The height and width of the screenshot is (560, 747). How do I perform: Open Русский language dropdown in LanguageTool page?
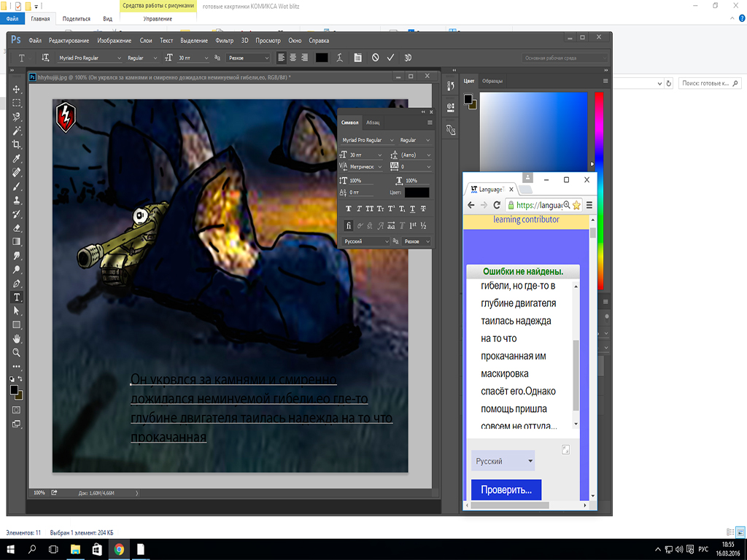[503, 461]
